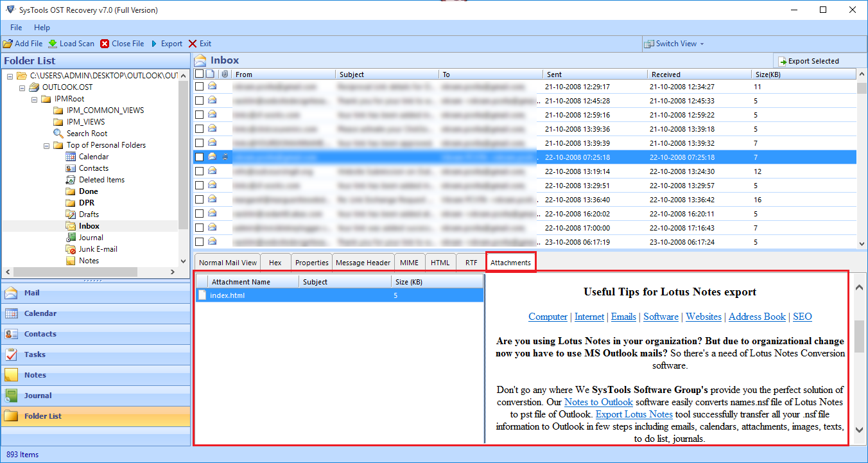Viewport: 868px width, 463px height.
Task: Open the Mail navigation pane icon
Action: point(11,293)
